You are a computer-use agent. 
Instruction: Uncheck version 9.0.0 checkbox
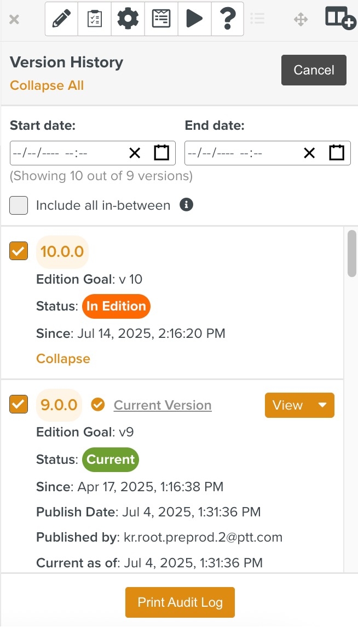coord(19,405)
